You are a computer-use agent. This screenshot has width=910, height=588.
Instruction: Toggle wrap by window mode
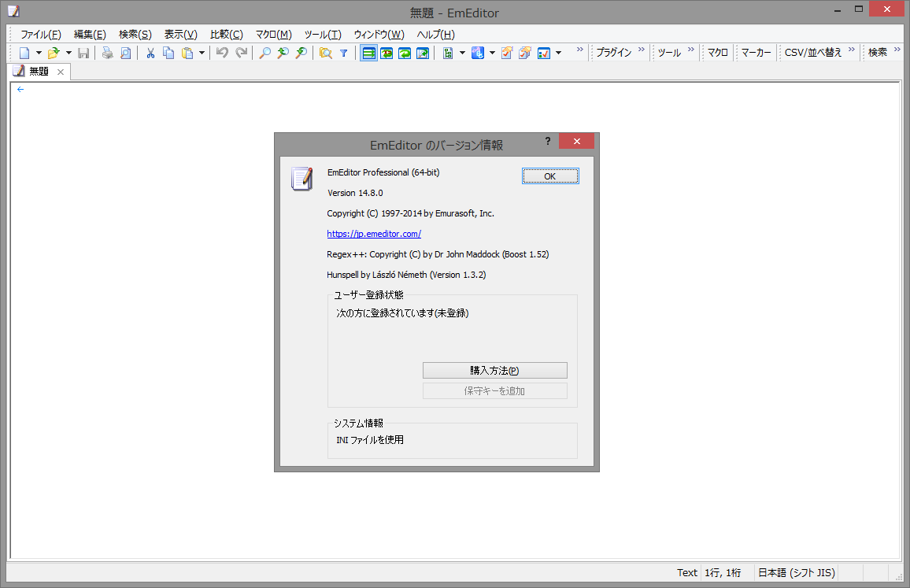[403, 53]
